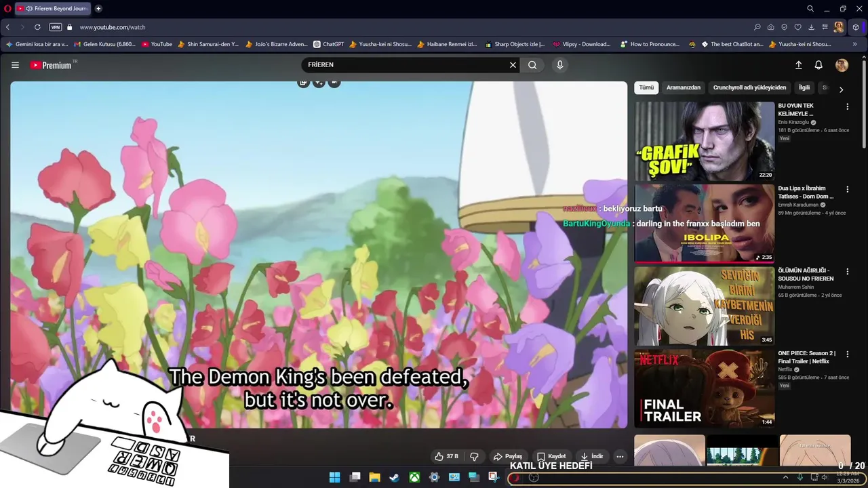Add page to bookmarks with the heart icon
868x488 pixels.
point(798,27)
